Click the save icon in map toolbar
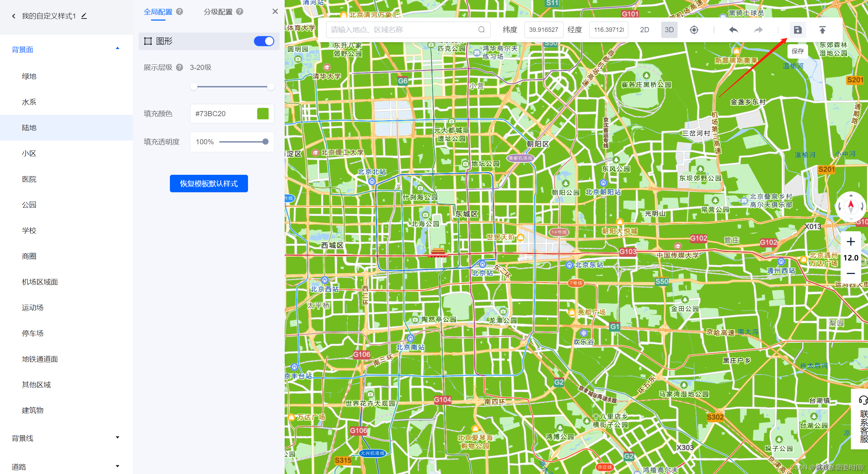 [797, 30]
